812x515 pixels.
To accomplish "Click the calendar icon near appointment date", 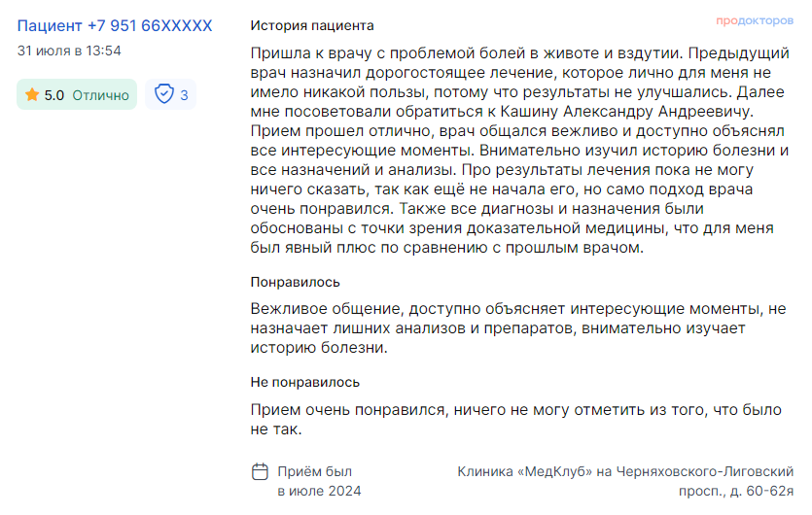I will point(260,472).
